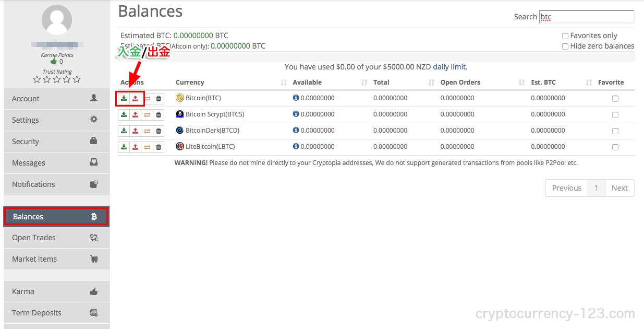The image size is (644, 329).
Task: Click the Next pagination button
Action: tap(619, 188)
